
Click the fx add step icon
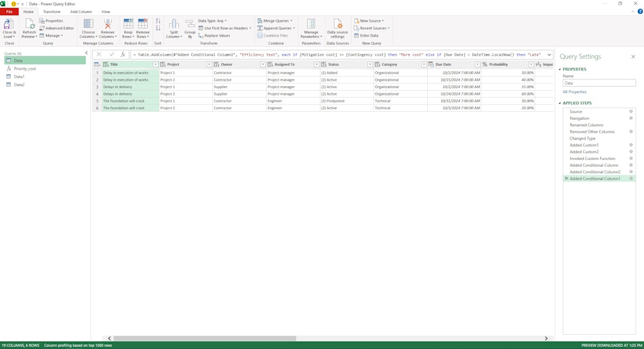[x=123, y=55]
